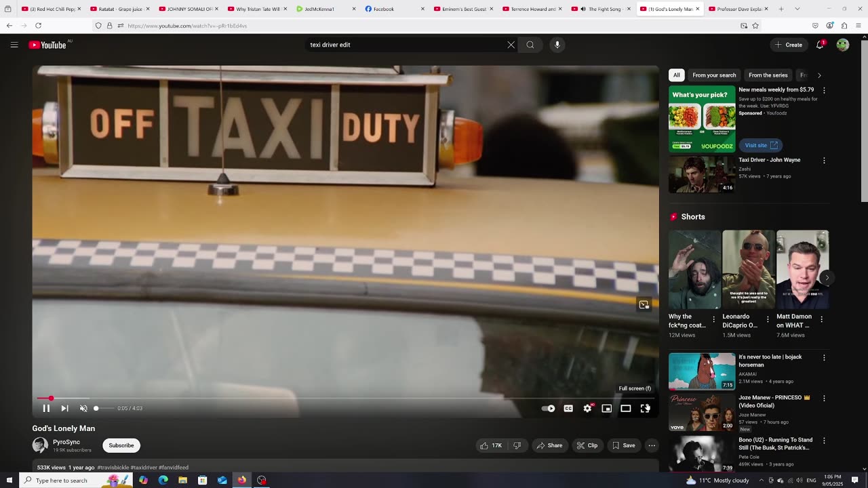This screenshot has height=488, width=868.
Task: Open options for 'Taxi Driver - John Wayne'
Action: 824,161
